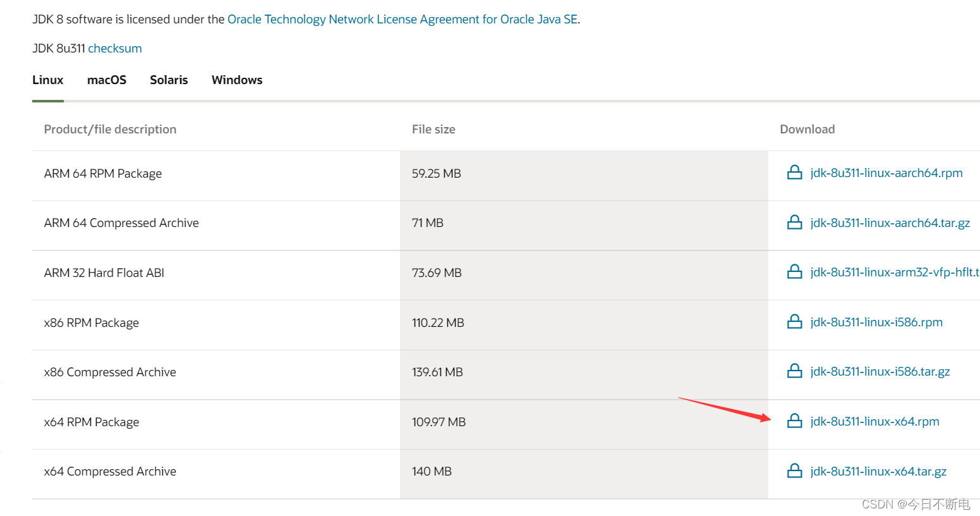Click the 'Product/file description' column header
The height and width of the screenshot is (516, 980).
[110, 129]
